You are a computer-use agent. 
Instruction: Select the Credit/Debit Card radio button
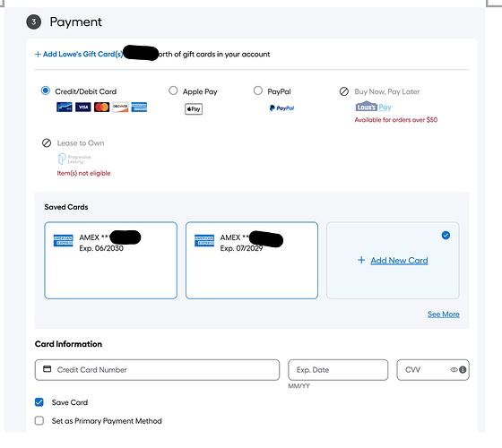point(46,90)
